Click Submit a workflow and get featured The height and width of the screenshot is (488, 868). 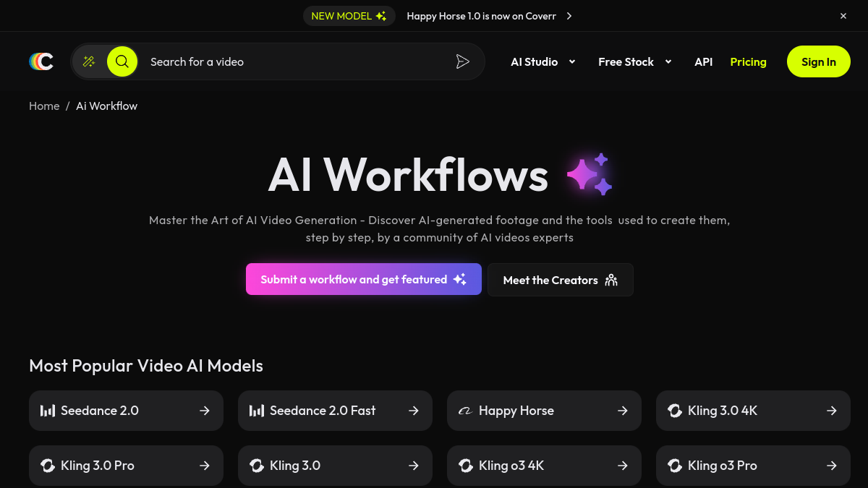(364, 279)
